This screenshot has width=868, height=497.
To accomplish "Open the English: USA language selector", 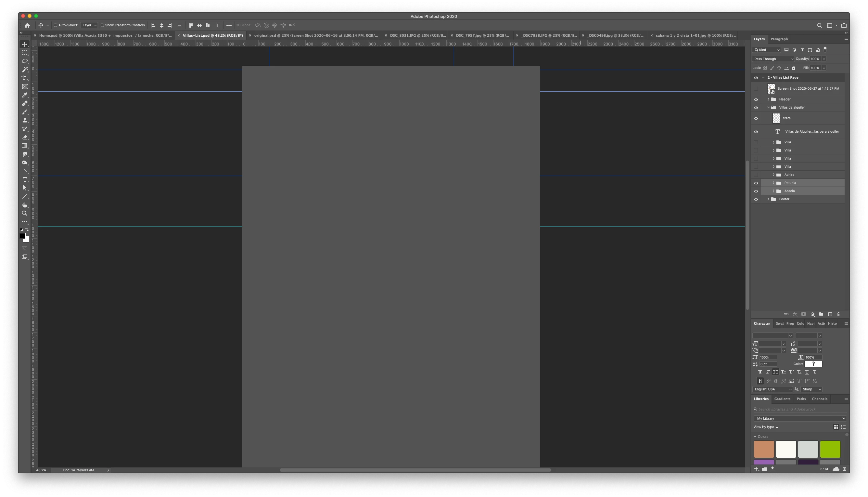I will pyautogui.click(x=772, y=389).
